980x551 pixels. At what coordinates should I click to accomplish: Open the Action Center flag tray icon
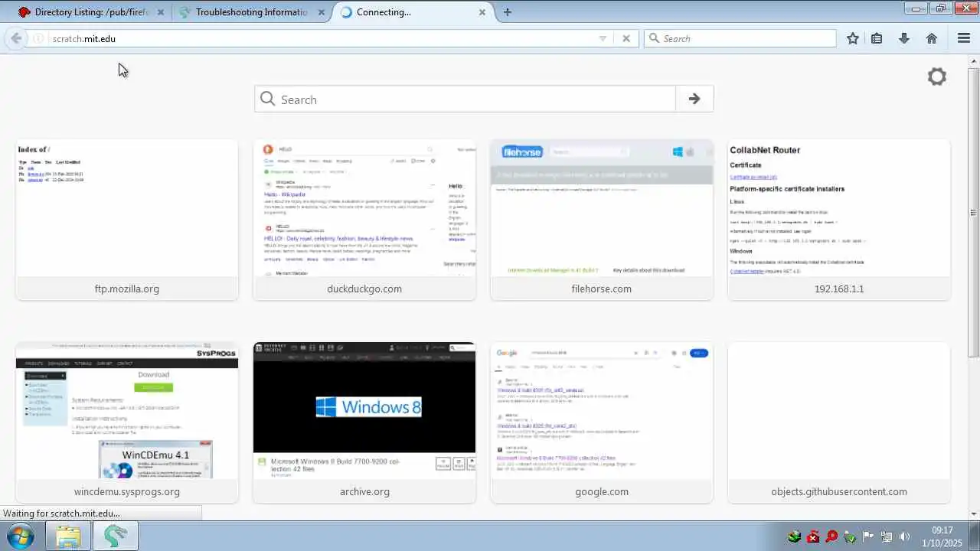(x=868, y=536)
